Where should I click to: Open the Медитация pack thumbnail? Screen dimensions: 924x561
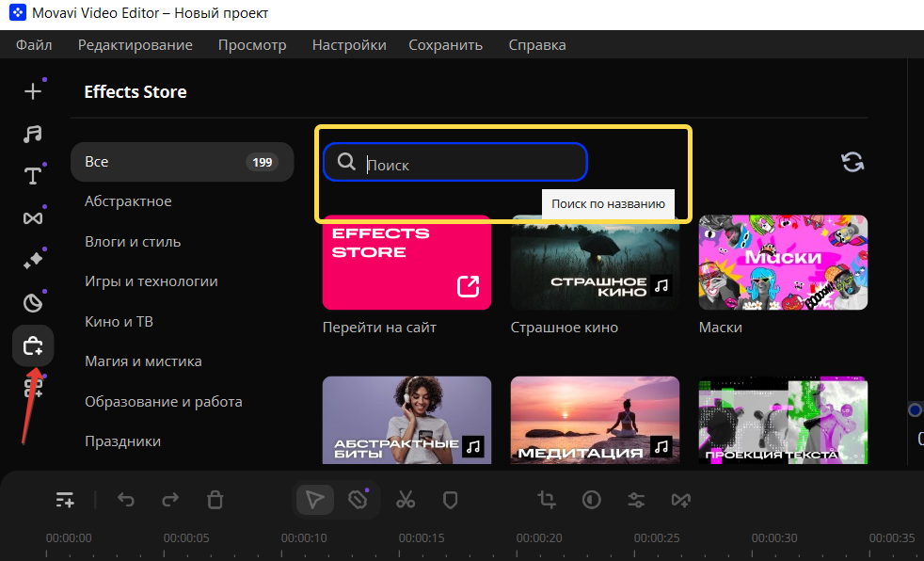pos(596,420)
